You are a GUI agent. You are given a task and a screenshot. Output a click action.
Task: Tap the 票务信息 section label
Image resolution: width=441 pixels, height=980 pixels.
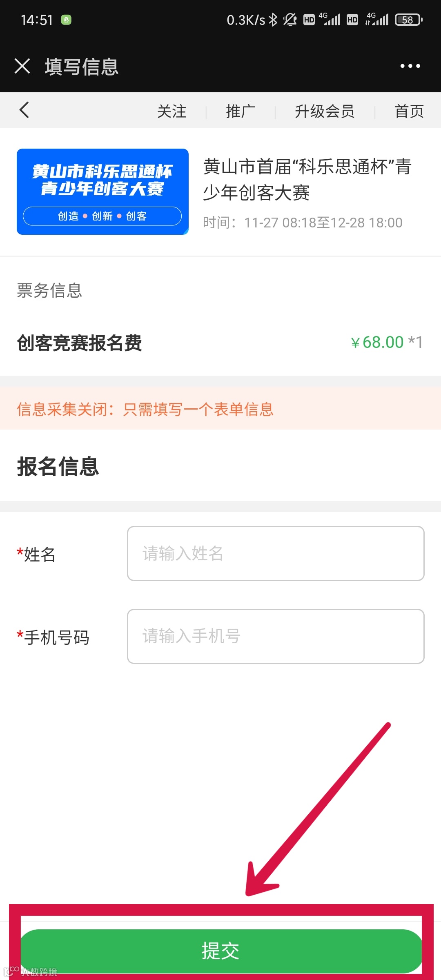click(49, 290)
